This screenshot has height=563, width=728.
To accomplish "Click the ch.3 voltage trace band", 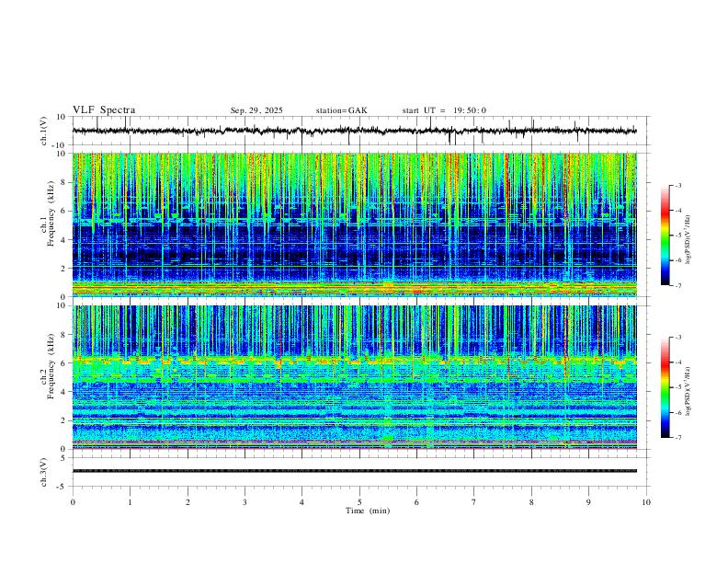I will click(354, 471).
